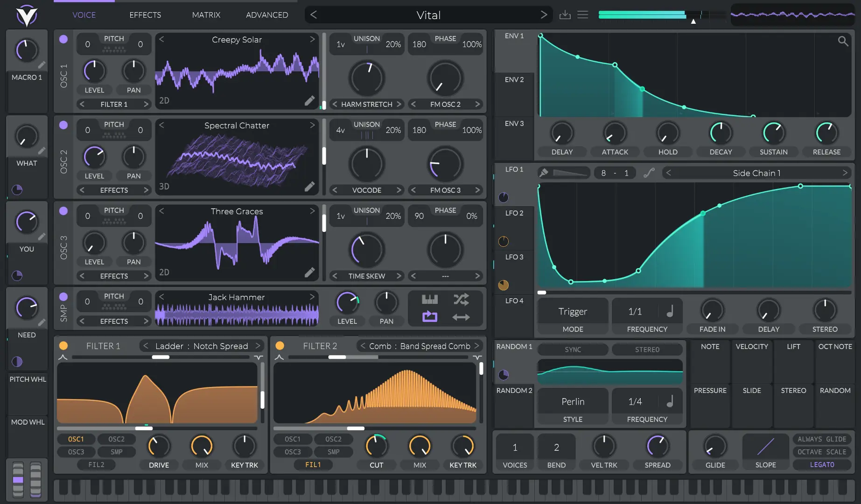Open the hamburger menu in the top bar
The image size is (861, 504).
point(582,14)
